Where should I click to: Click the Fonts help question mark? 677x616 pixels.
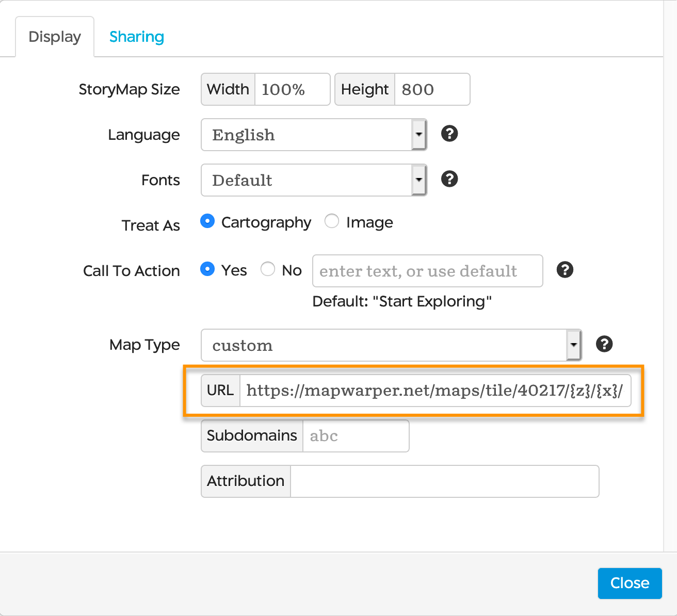click(449, 179)
